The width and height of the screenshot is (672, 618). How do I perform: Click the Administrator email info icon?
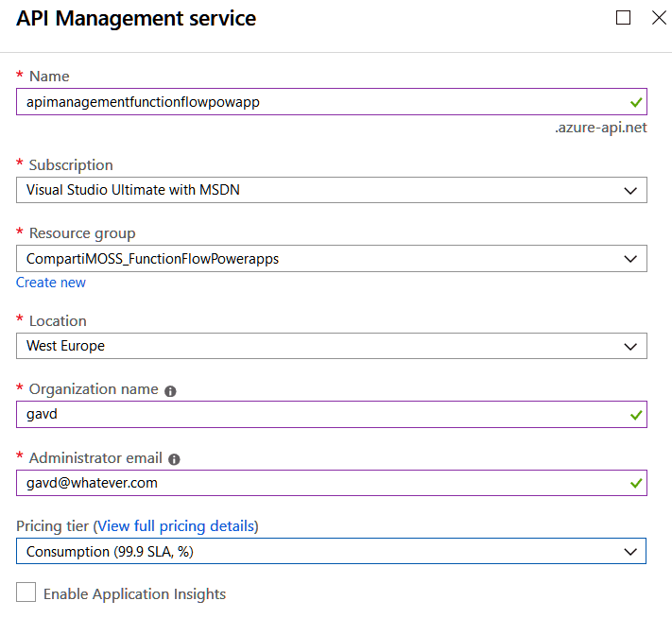174,459
